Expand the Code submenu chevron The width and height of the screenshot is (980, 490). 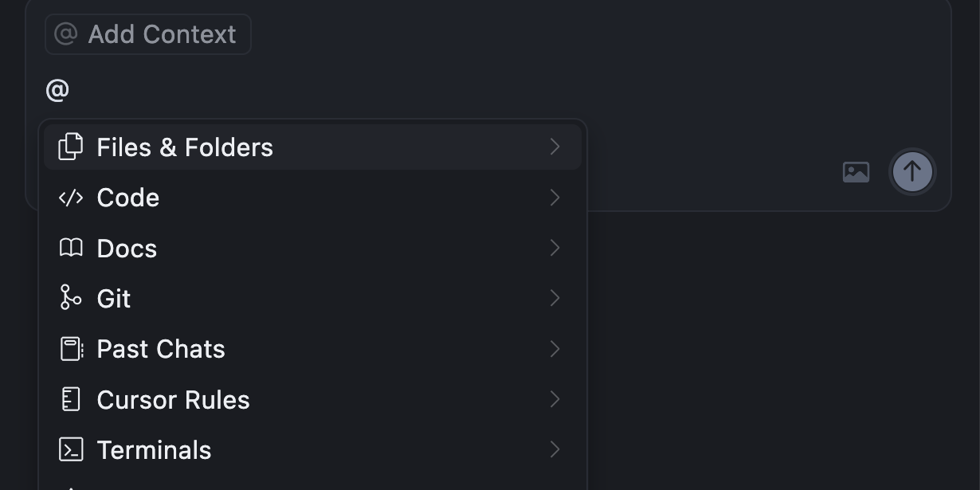(x=555, y=198)
